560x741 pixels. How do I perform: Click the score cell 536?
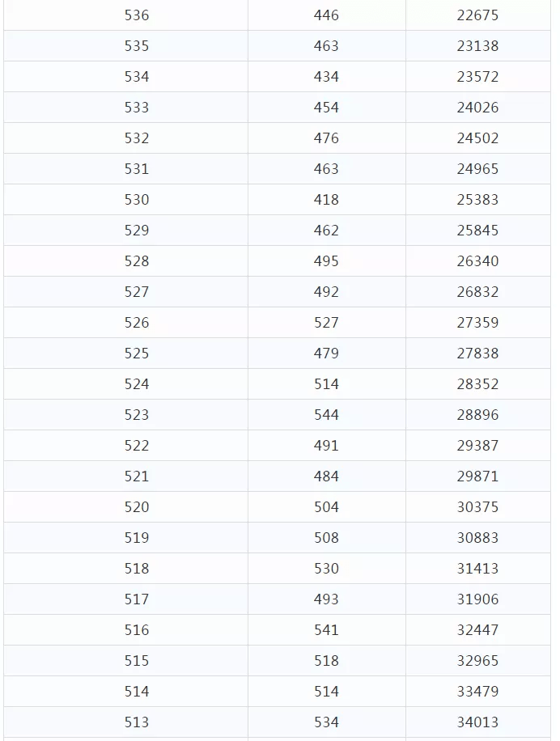[x=137, y=15]
